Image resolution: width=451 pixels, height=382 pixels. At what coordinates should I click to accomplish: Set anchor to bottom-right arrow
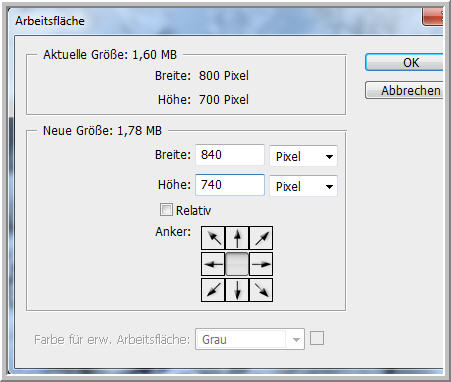click(261, 290)
